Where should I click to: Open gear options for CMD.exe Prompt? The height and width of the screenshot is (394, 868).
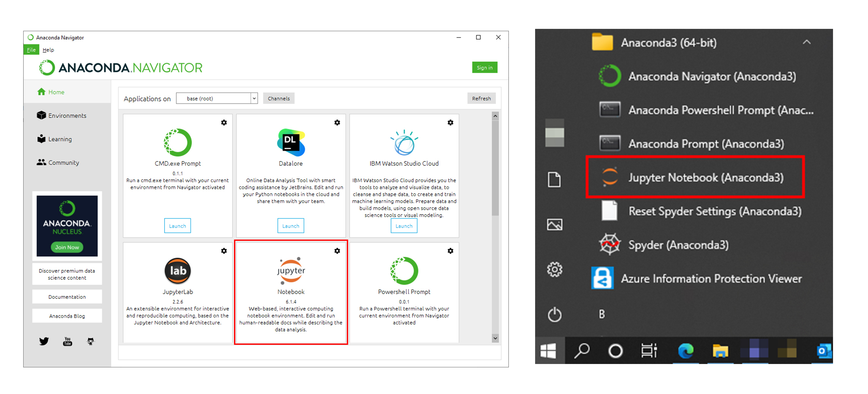pos(224,123)
